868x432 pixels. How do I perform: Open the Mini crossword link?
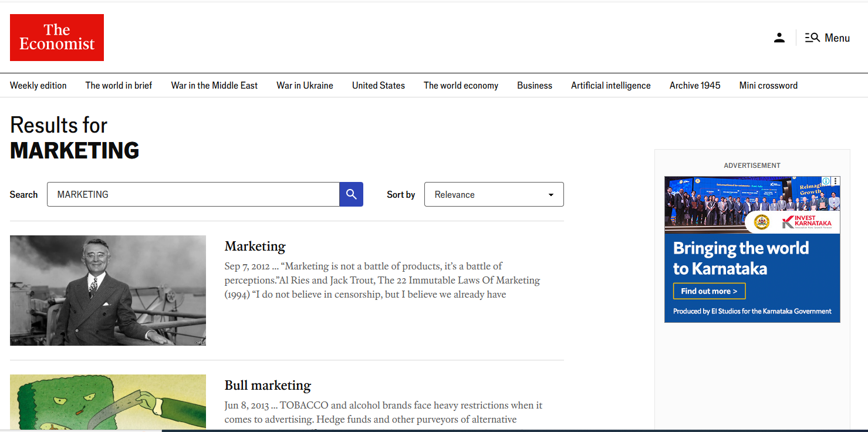(x=768, y=86)
